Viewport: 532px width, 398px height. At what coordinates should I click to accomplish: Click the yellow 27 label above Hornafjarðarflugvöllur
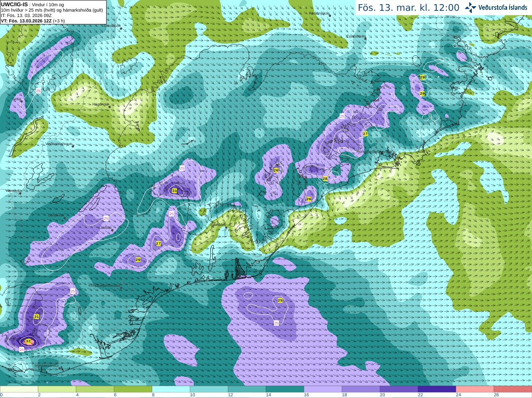[x=365, y=134]
